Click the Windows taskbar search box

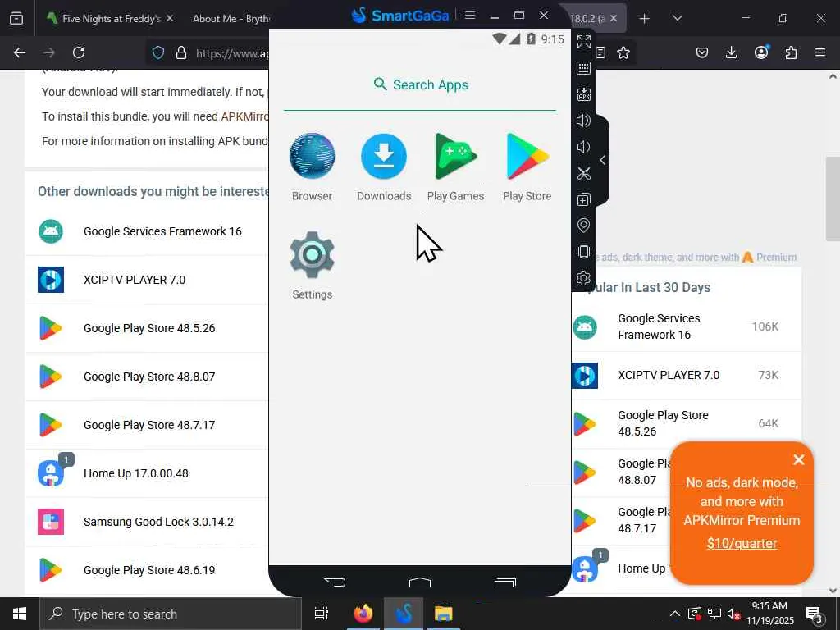[x=171, y=614]
